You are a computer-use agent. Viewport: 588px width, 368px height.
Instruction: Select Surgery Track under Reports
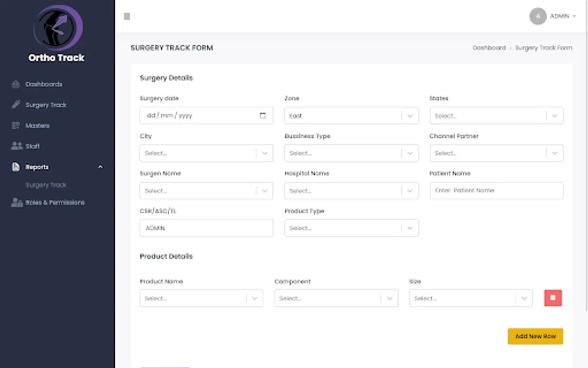46,185
